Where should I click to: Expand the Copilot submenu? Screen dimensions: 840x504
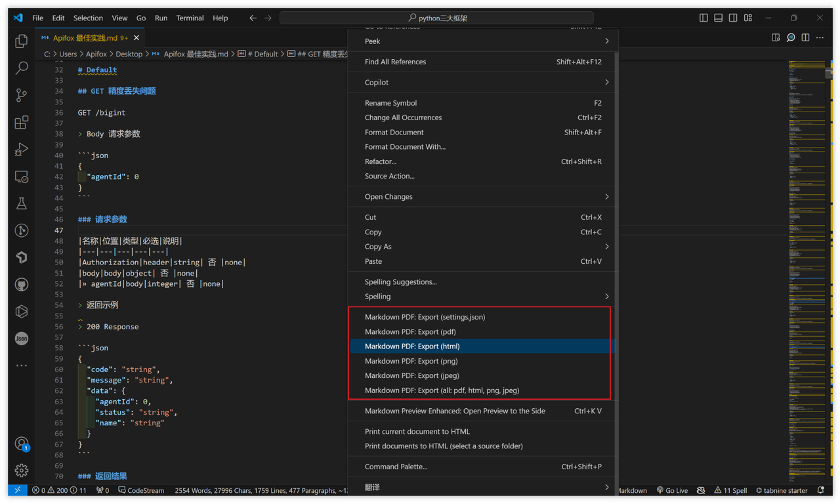click(481, 82)
